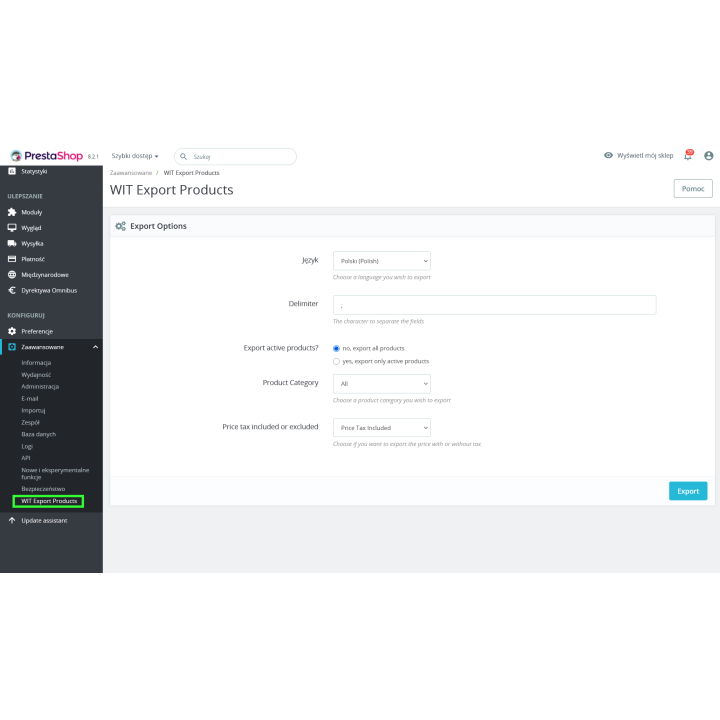The width and height of the screenshot is (720, 720).
Task: Open the Szybki dostęp dropdown
Action: pyautogui.click(x=135, y=156)
